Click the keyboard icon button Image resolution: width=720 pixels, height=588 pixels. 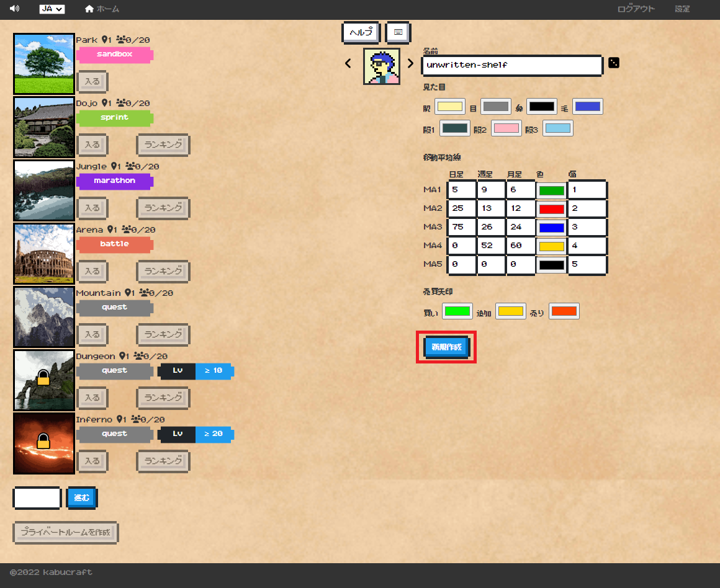pos(398,32)
